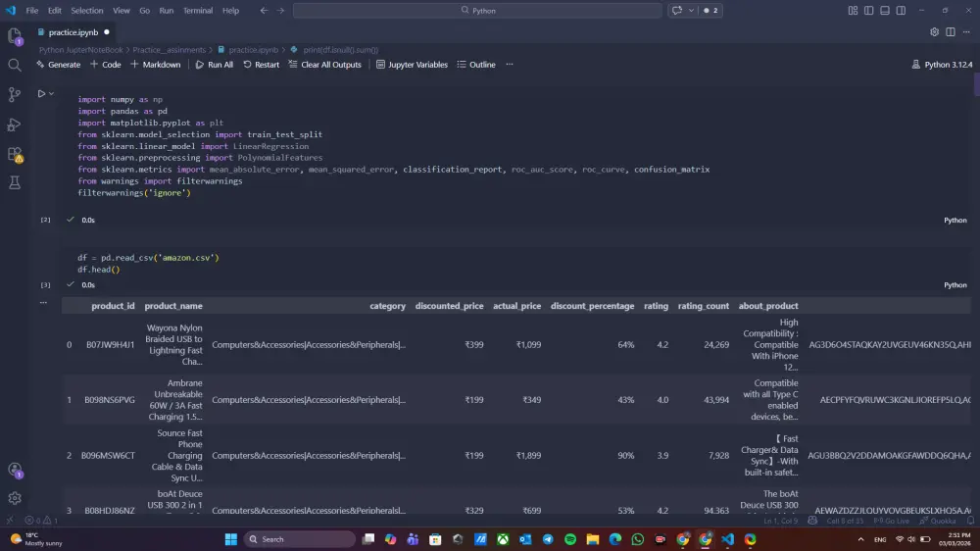Open More Actions for the editor tab

click(966, 32)
